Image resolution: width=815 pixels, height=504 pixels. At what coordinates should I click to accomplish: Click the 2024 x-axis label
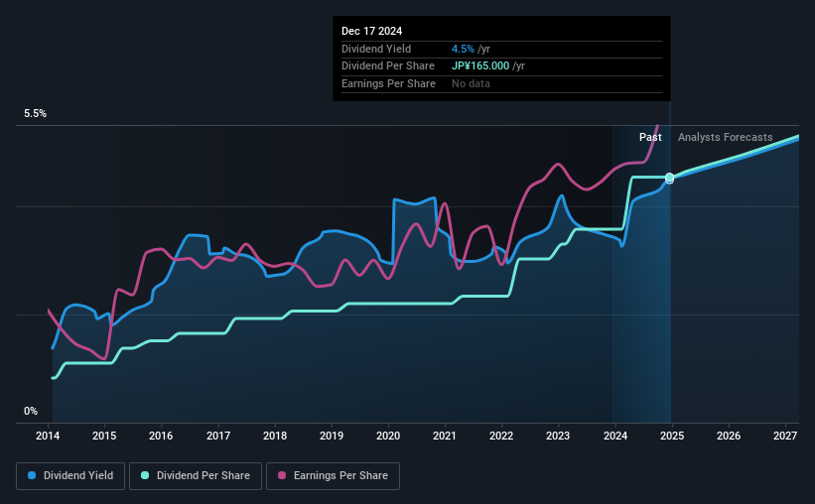click(x=614, y=436)
